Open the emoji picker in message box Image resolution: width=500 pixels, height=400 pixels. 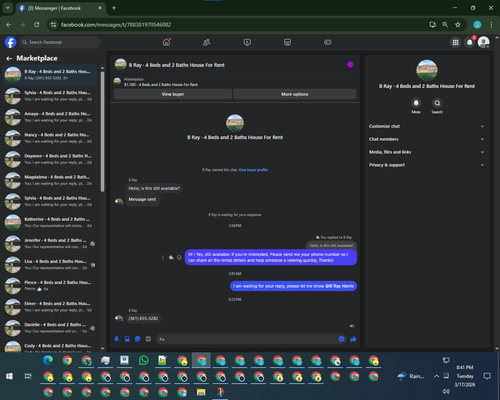coord(341,339)
